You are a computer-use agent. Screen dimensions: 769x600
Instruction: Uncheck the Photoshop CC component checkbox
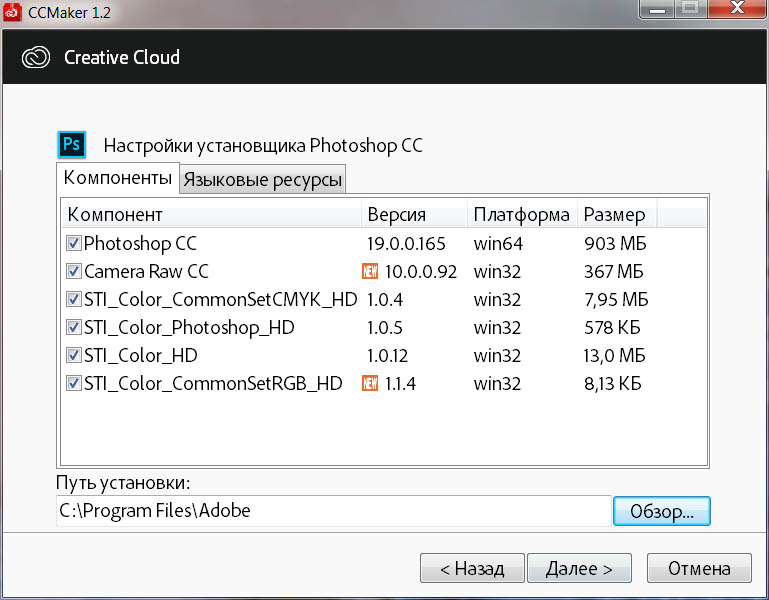click(74, 243)
